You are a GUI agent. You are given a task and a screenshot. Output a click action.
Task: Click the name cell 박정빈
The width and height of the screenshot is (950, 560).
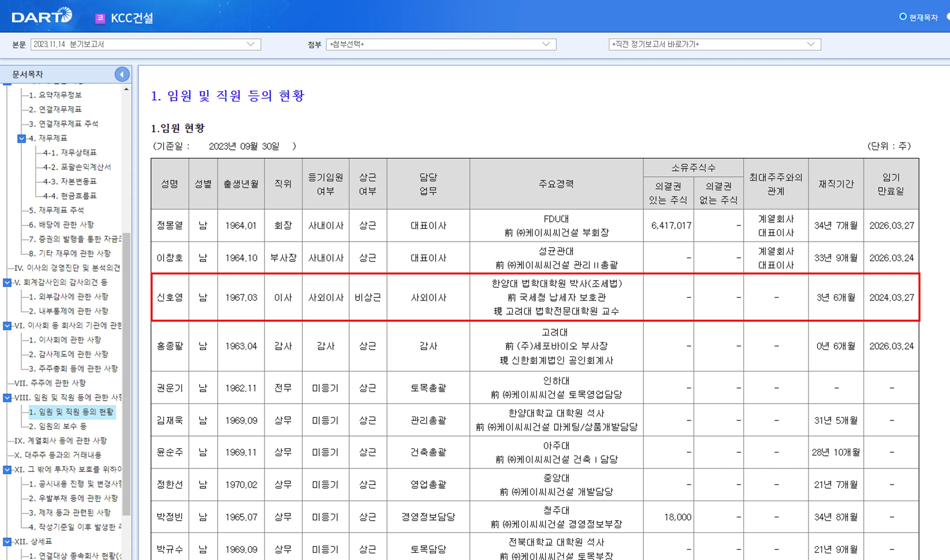click(169, 517)
